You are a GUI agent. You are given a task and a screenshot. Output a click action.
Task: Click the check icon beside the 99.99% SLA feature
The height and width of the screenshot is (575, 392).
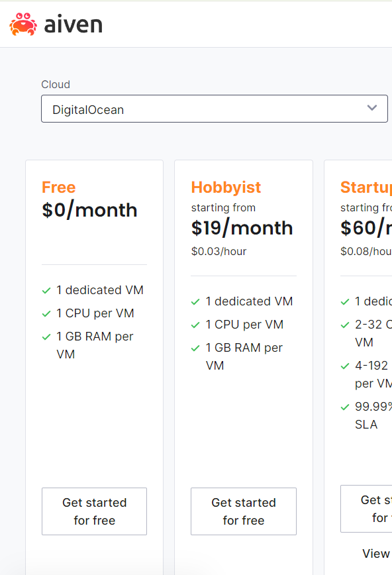point(345,406)
